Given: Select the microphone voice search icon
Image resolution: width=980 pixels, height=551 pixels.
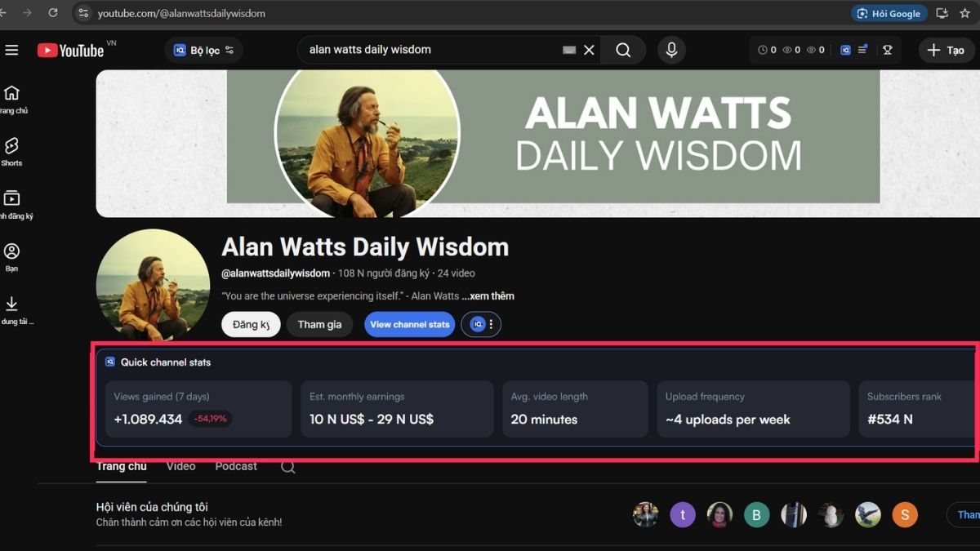Looking at the screenshot, I should (x=671, y=50).
